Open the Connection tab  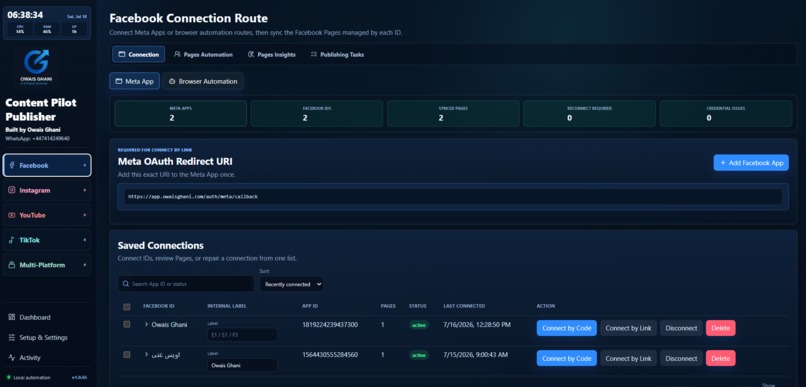[x=138, y=54]
